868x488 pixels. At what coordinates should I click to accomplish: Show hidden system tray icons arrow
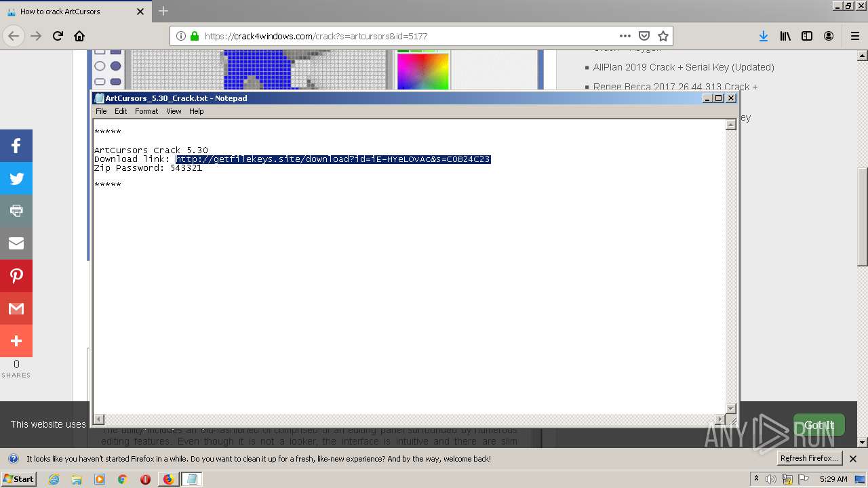756,479
